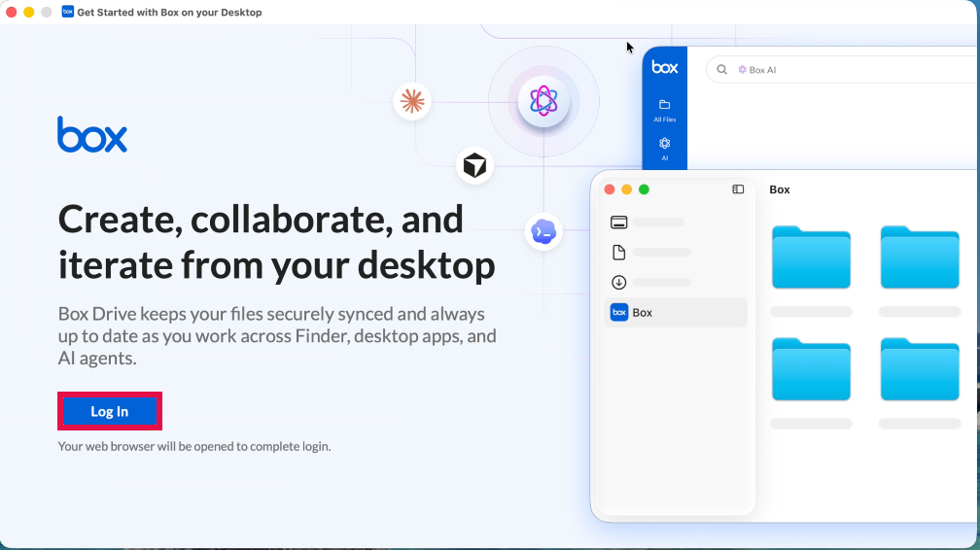Click the Log In button
Image resolution: width=980 pixels, height=550 pixels.
(x=109, y=411)
